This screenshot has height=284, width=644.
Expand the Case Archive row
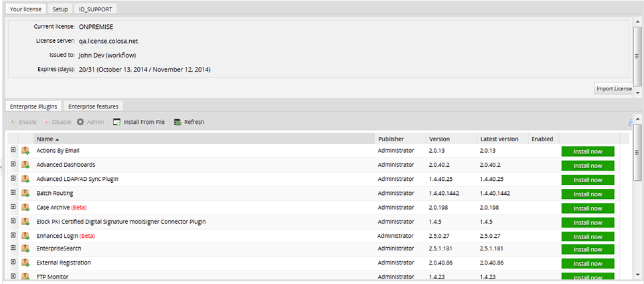(13, 207)
